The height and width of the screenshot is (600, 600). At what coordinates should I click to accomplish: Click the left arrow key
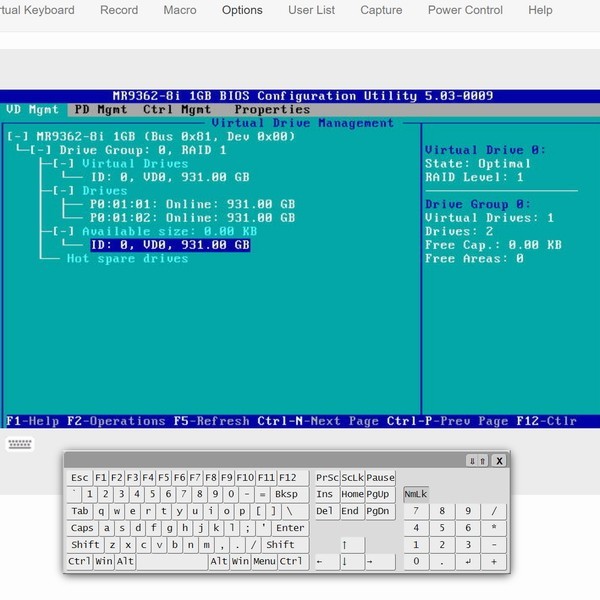pyautogui.click(x=327, y=561)
